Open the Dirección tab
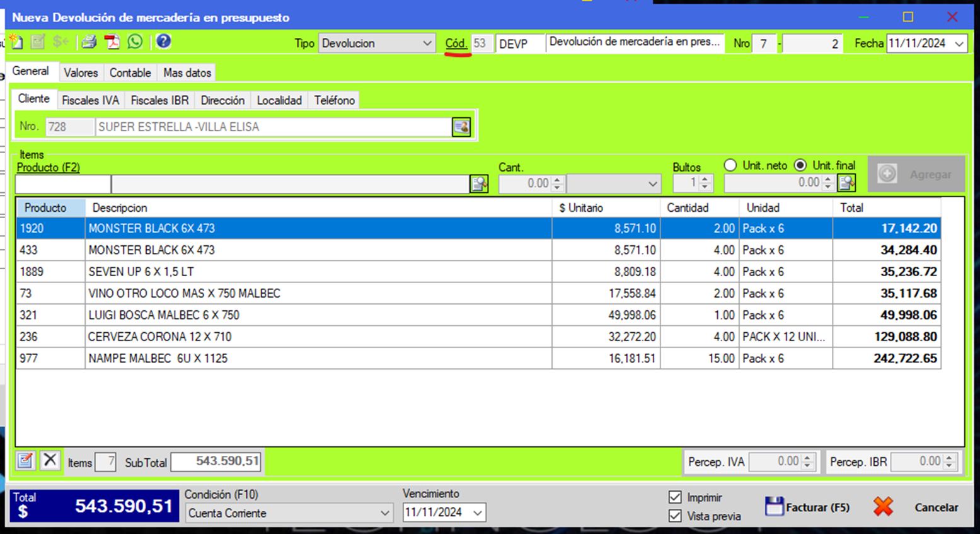The width and height of the screenshot is (980, 534). 222,100
